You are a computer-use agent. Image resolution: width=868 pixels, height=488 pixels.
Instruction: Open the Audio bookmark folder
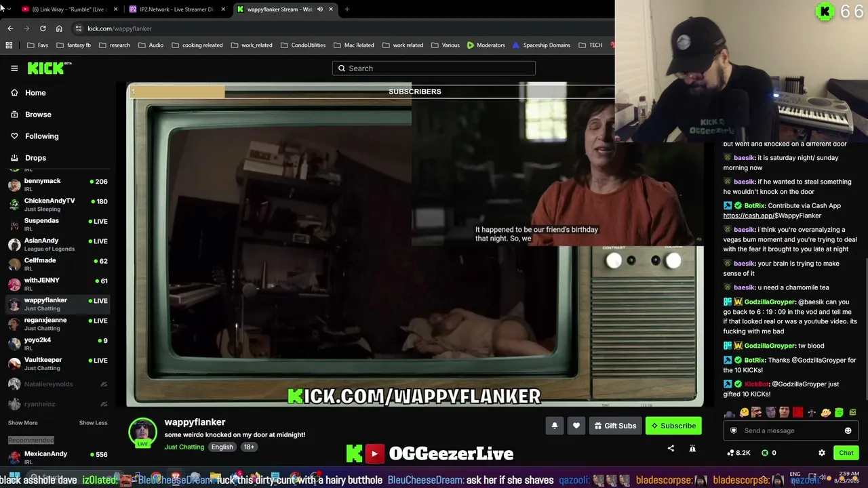pyautogui.click(x=151, y=45)
